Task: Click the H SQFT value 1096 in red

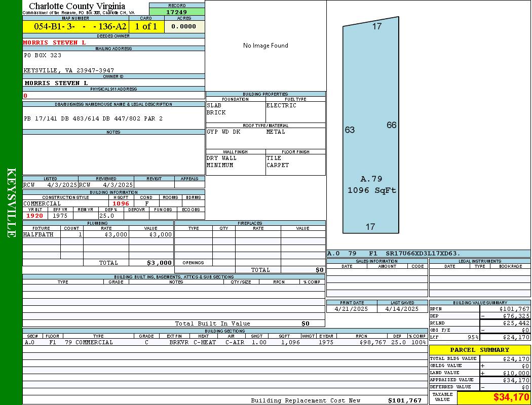Action: (121, 204)
